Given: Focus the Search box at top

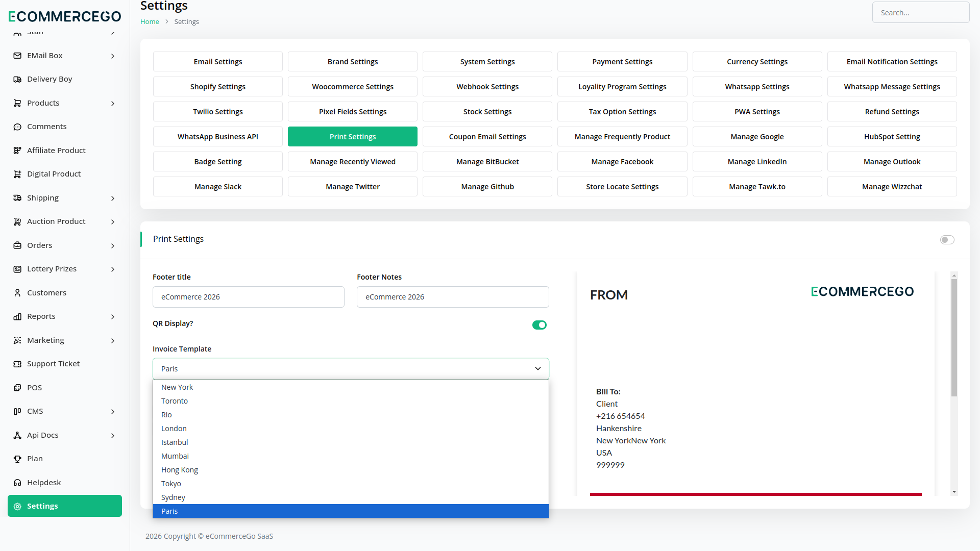Looking at the screenshot, I should (920, 13).
